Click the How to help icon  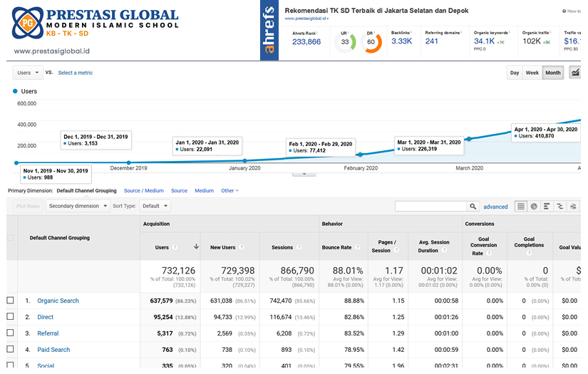point(564,11)
